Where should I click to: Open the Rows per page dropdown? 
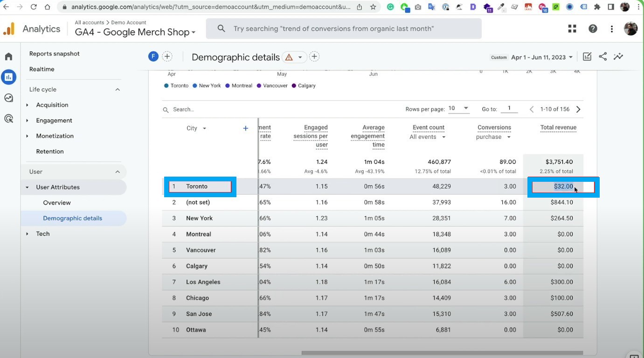(x=458, y=109)
